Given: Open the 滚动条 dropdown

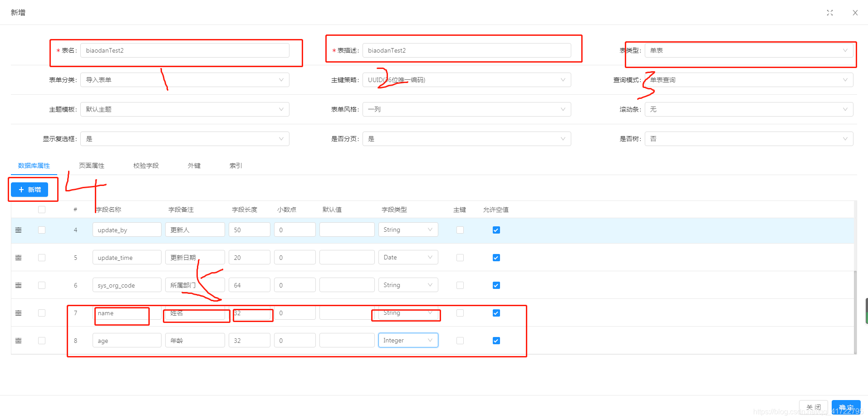Looking at the screenshot, I should [749, 109].
